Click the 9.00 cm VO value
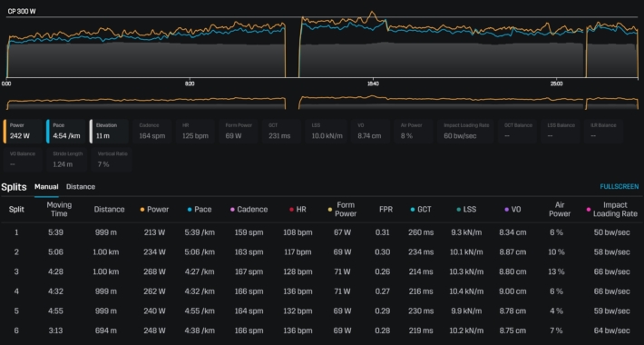The width and height of the screenshot is (644, 345). tap(512, 291)
